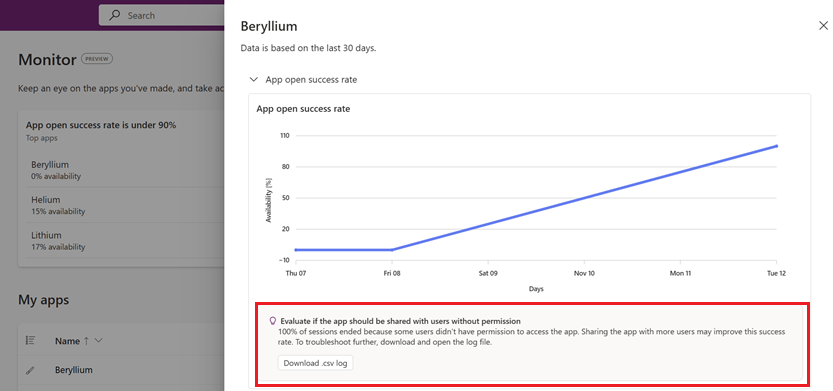The image size is (833, 391).
Task: Click the pencil icon beside Beryllium row
Action: coord(30,370)
